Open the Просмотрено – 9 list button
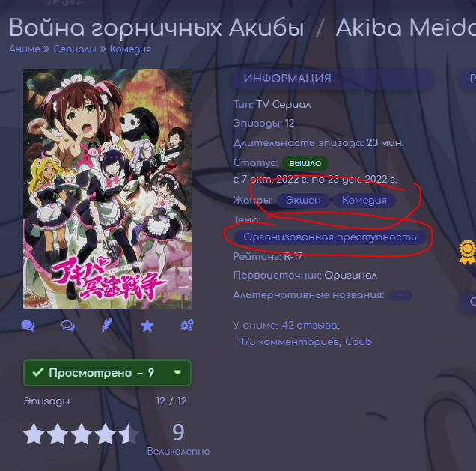This screenshot has height=471, width=476. [107, 373]
